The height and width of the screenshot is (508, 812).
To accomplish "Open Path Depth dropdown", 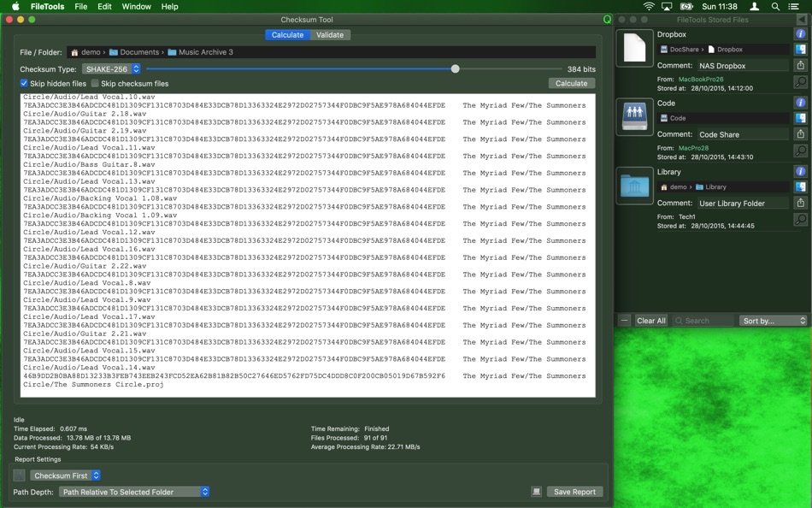I will tap(134, 492).
